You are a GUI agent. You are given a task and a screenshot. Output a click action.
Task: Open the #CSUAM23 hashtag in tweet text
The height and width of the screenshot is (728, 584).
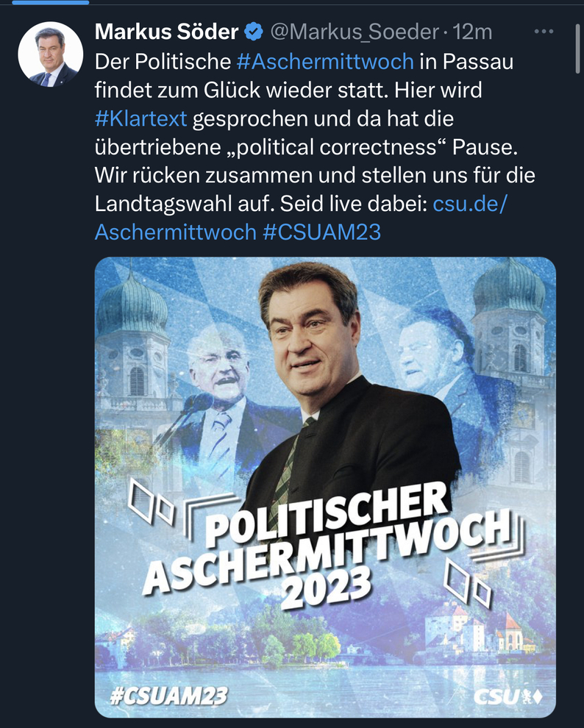pyautogui.click(x=321, y=232)
